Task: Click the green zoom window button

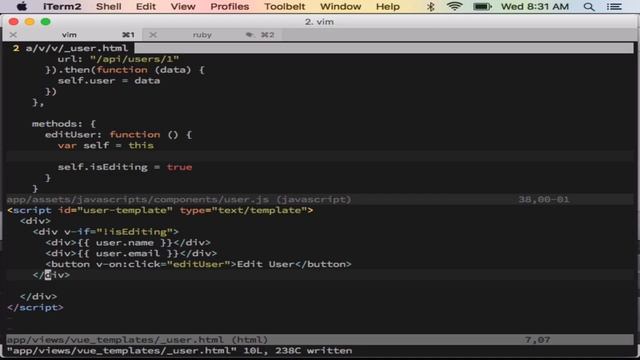Action: tap(46, 22)
